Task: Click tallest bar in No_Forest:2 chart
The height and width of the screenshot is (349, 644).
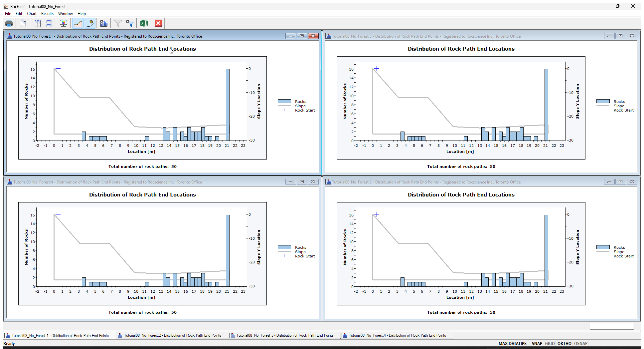Action: (x=546, y=250)
